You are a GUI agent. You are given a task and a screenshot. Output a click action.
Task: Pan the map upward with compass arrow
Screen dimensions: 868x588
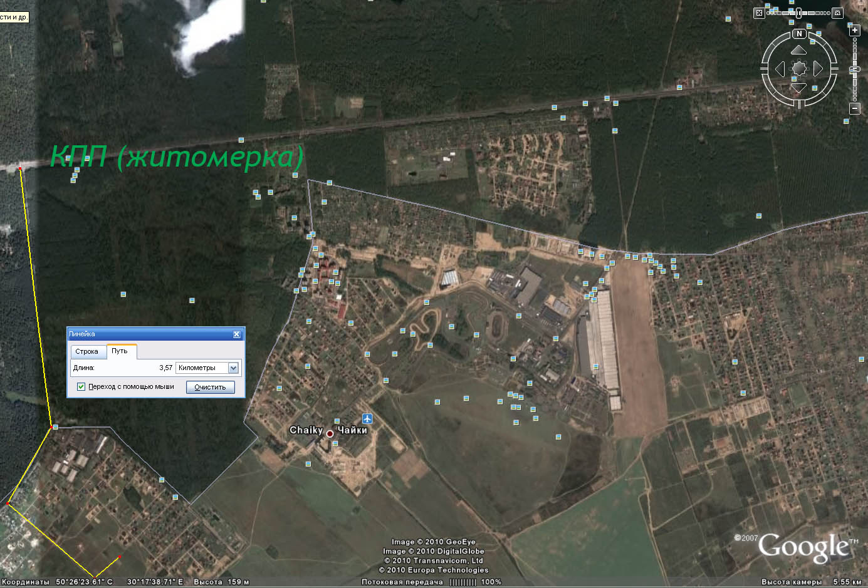pos(798,50)
